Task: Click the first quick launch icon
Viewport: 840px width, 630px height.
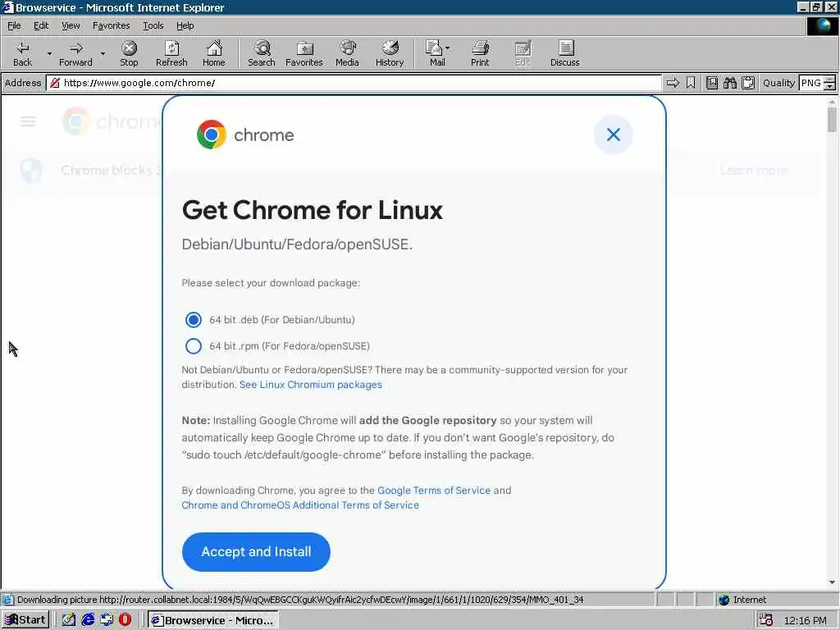Action: tap(69, 620)
